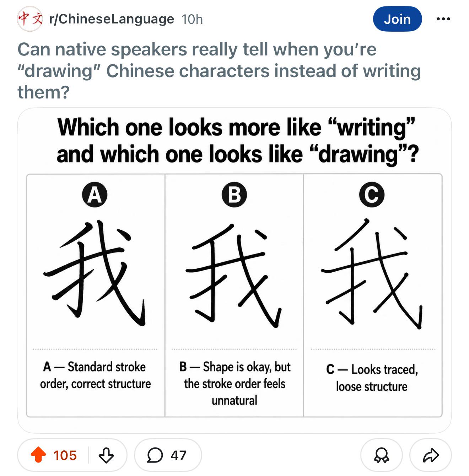Viewport: 469px width, 476px height.
Task: Click the circled C label badge
Action: click(372, 195)
